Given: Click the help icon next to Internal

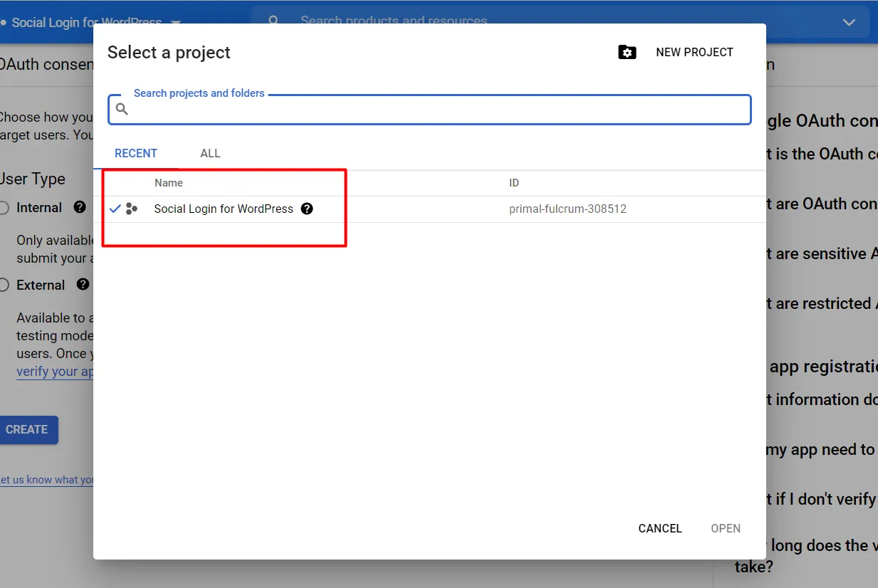Looking at the screenshot, I should coord(80,207).
